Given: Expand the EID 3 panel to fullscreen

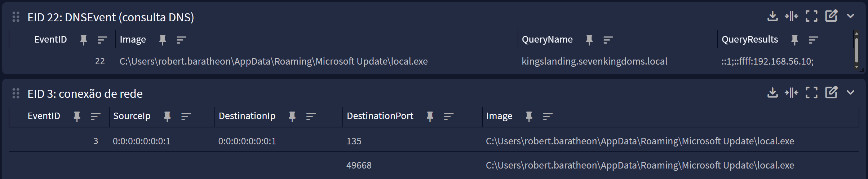Looking at the screenshot, I should [811, 93].
